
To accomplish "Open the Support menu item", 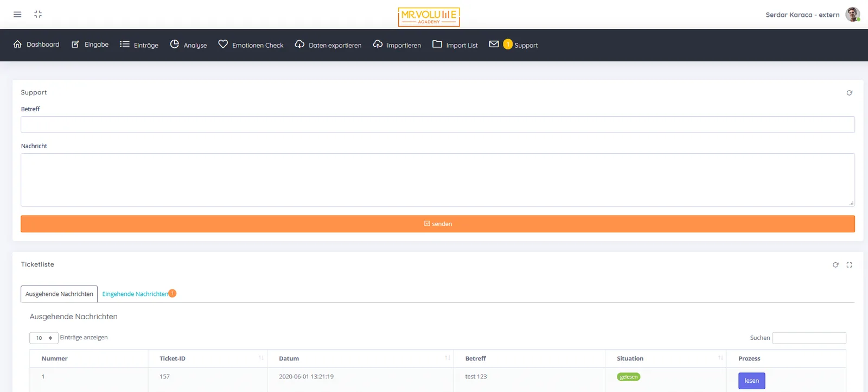I will click(526, 45).
